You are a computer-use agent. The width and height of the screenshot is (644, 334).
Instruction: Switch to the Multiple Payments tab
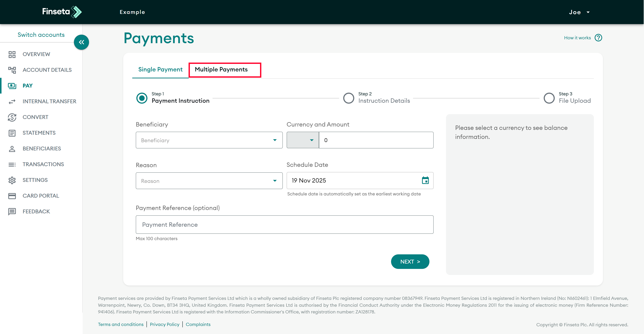221,70
